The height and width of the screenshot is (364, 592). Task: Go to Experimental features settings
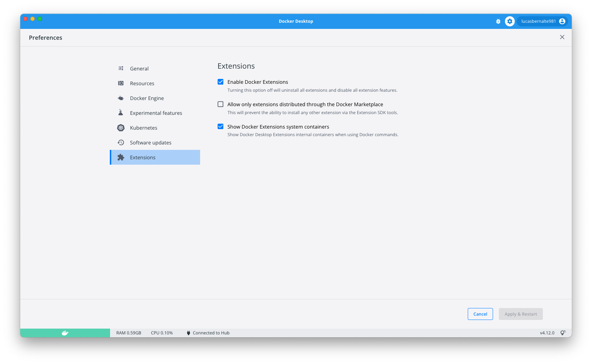pyautogui.click(x=155, y=113)
